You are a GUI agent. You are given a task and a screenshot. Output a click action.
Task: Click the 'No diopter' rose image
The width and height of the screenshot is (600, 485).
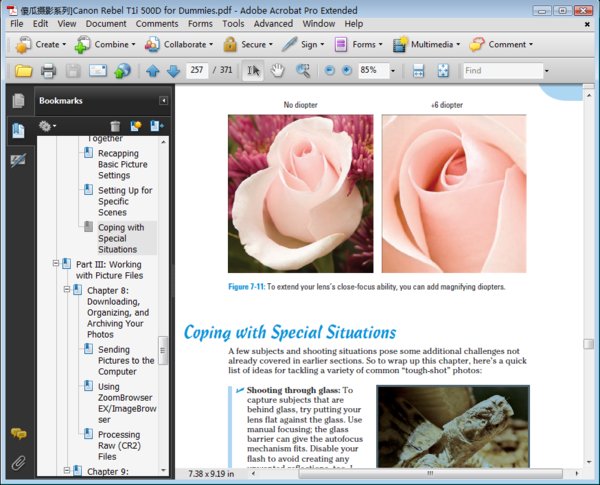pos(300,194)
